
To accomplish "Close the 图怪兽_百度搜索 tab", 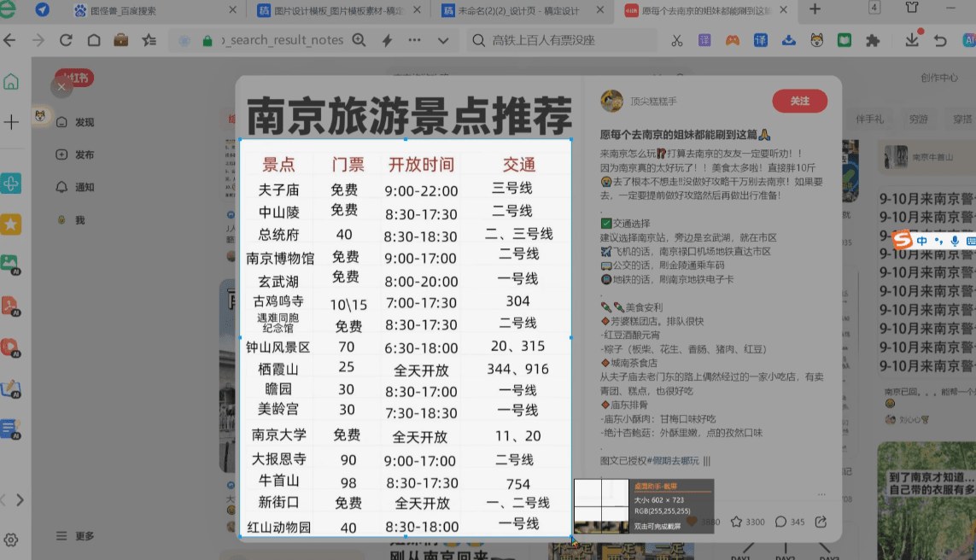I will pyautogui.click(x=232, y=10).
